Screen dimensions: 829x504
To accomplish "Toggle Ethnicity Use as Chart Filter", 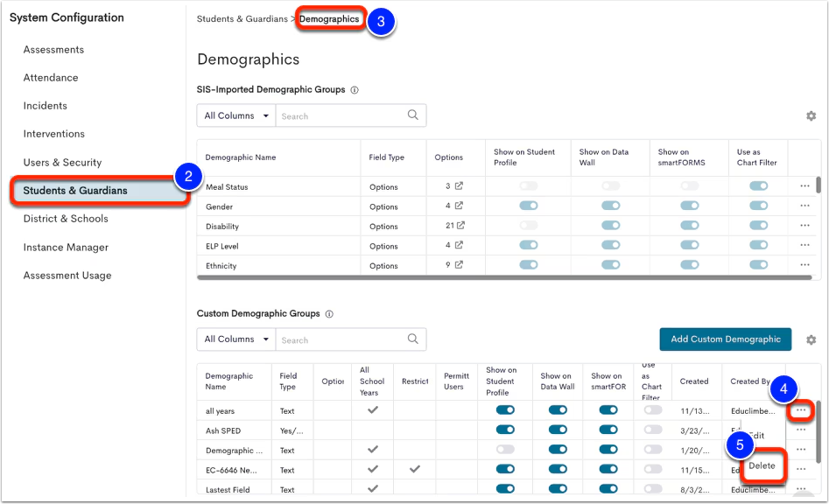I will coord(759,264).
